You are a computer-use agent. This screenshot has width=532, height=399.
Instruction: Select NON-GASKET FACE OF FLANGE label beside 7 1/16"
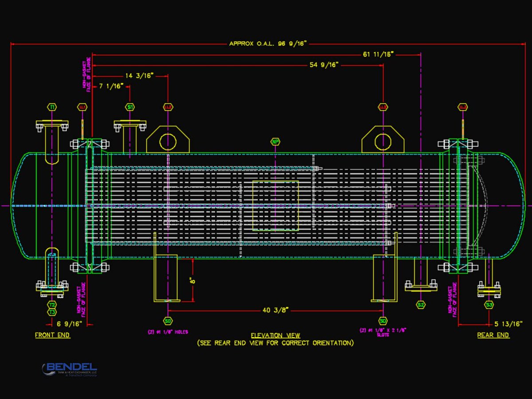tap(86, 75)
